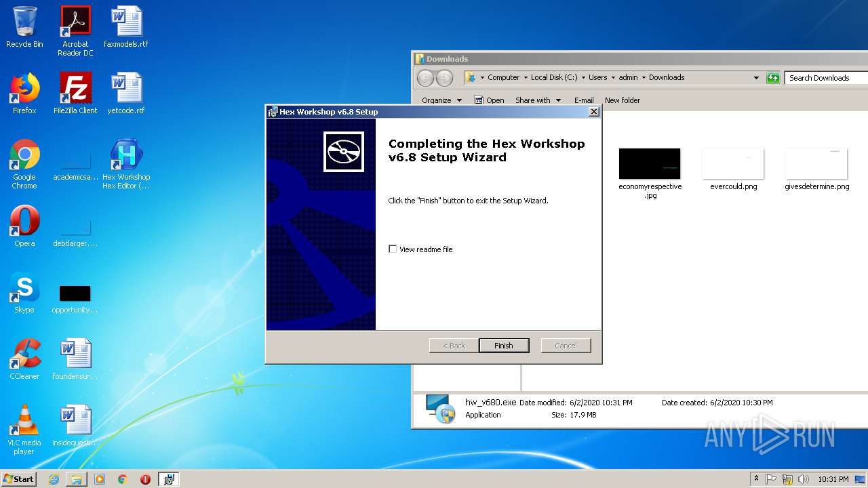Click the Downloads window forward arrow

(444, 78)
